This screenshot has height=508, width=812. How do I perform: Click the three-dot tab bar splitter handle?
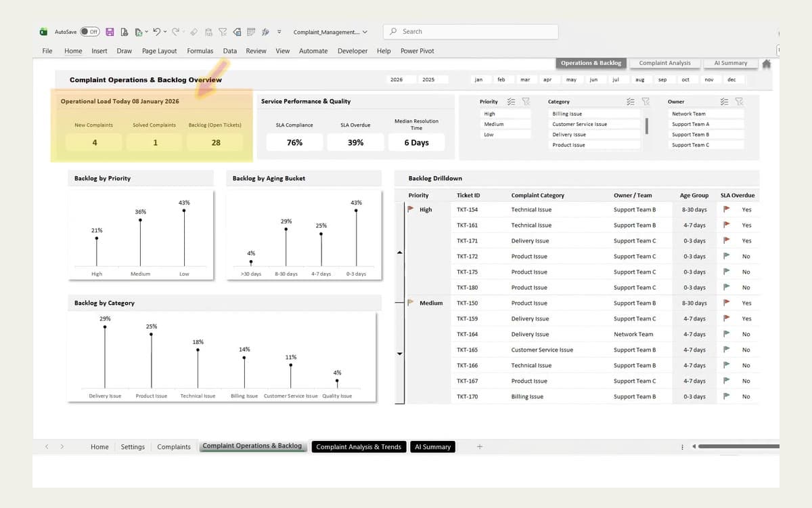click(682, 446)
